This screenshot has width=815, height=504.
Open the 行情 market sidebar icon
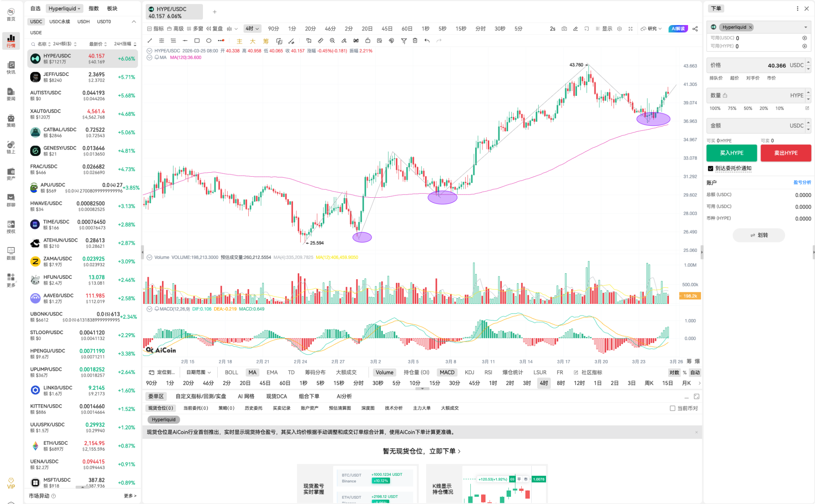(x=11, y=40)
